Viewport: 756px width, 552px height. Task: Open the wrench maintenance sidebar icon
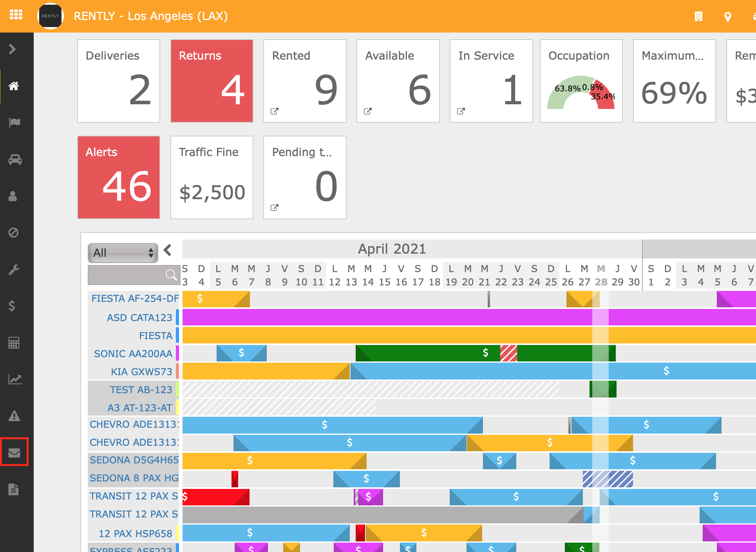coord(14,269)
